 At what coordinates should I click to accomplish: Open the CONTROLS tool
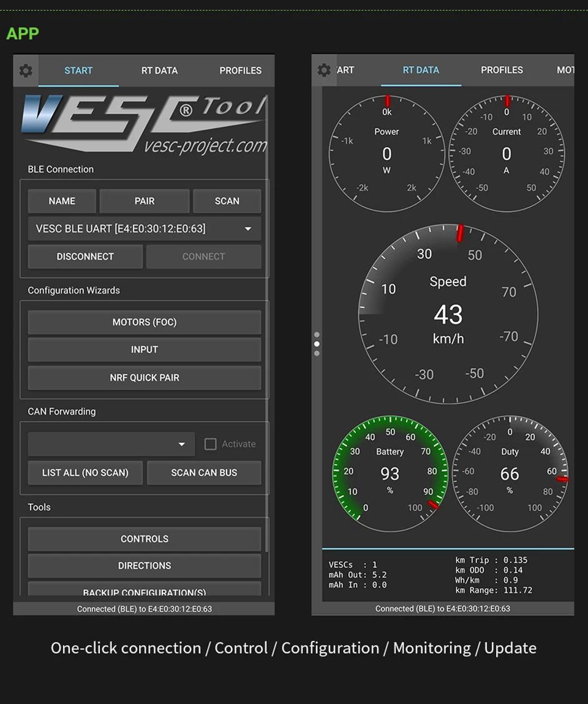145,539
